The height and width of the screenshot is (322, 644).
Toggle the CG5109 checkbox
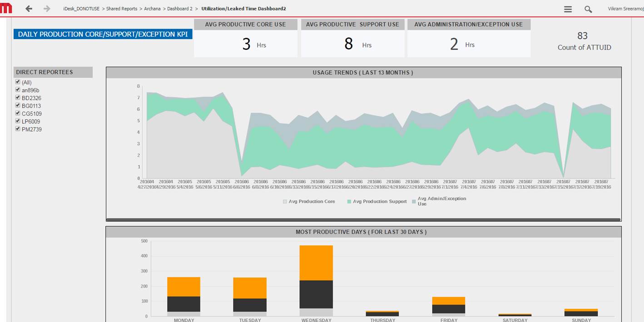click(18, 113)
